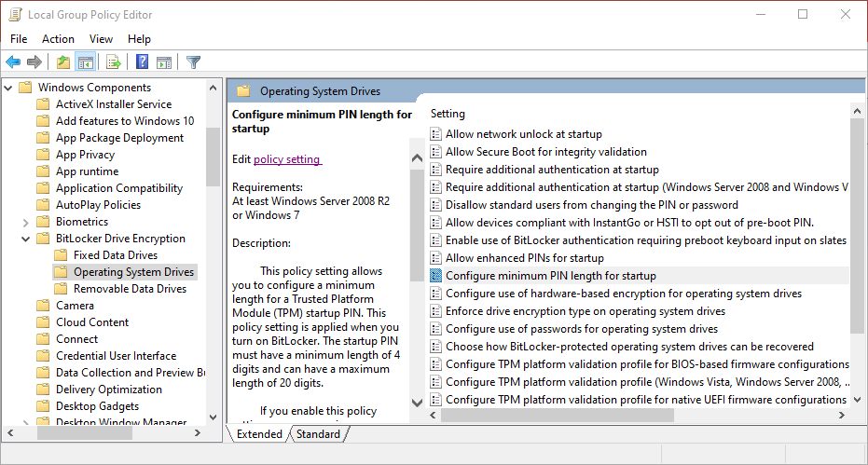Switch to the Standard tab

pyautogui.click(x=318, y=434)
